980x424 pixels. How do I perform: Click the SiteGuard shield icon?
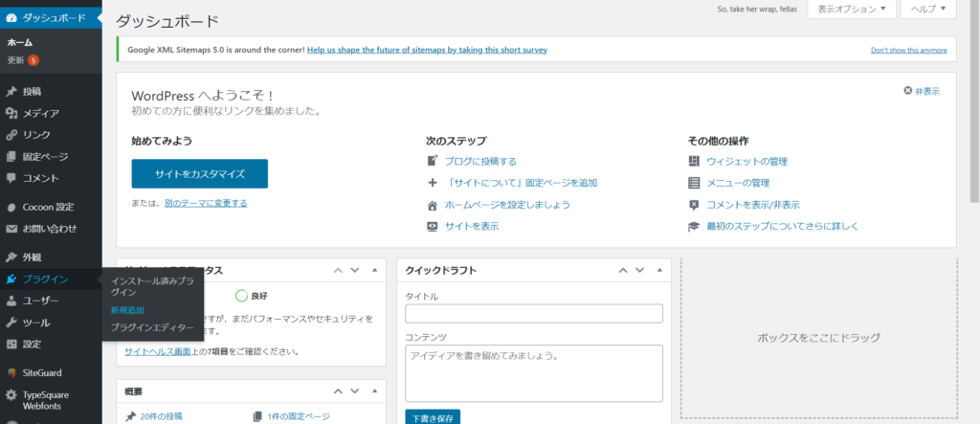(x=11, y=372)
